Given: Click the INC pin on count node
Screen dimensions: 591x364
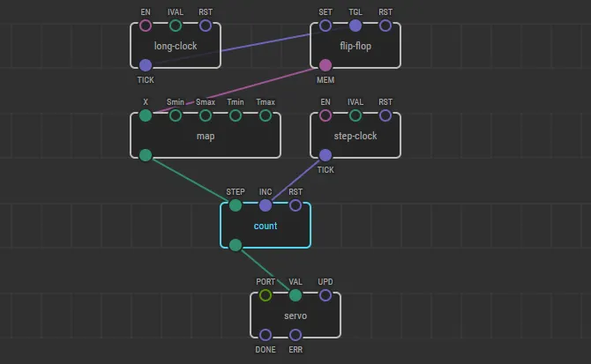Looking at the screenshot, I should (x=266, y=205).
